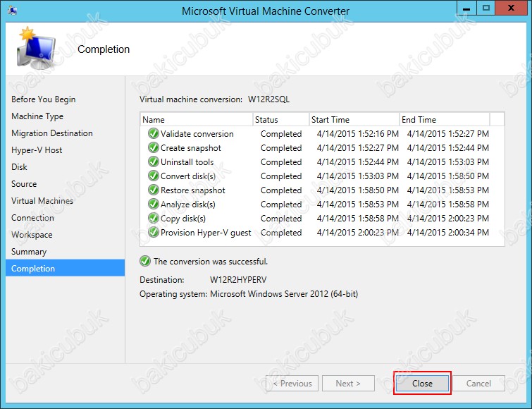Sort by the End Time column header
Image resolution: width=532 pixels, height=409 pixels.
point(445,119)
